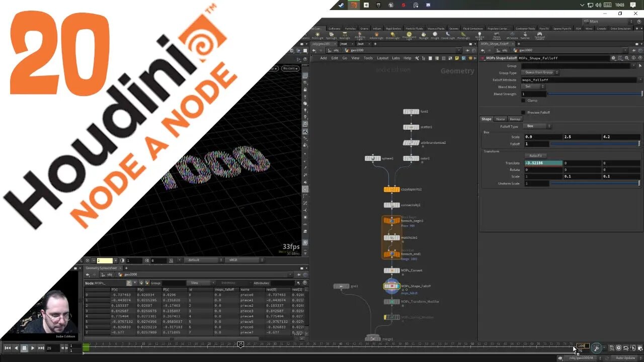
Task: Enable the Preview Falloff checkbox
Action: click(523, 113)
